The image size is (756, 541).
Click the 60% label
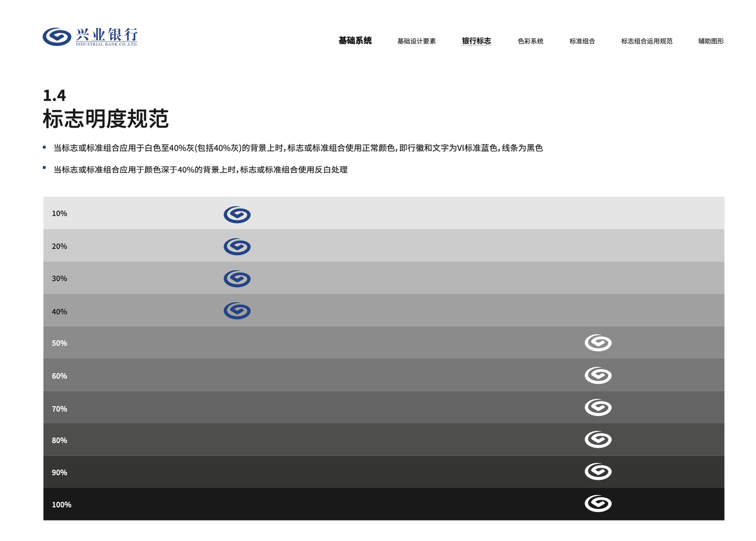point(59,376)
